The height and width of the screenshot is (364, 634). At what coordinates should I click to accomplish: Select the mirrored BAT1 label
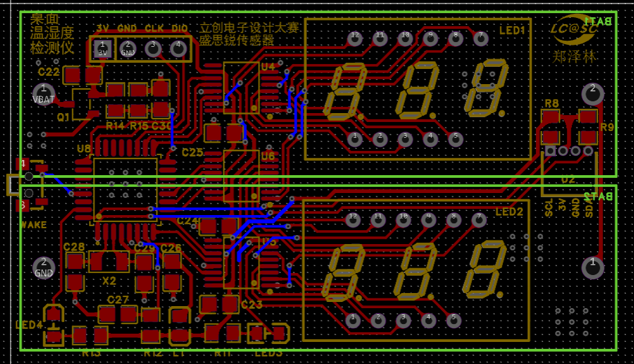point(597,21)
